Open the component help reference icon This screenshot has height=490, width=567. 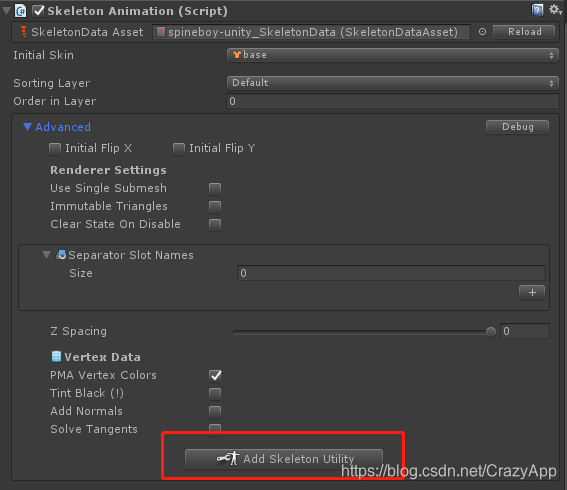pyautogui.click(x=537, y=10)
